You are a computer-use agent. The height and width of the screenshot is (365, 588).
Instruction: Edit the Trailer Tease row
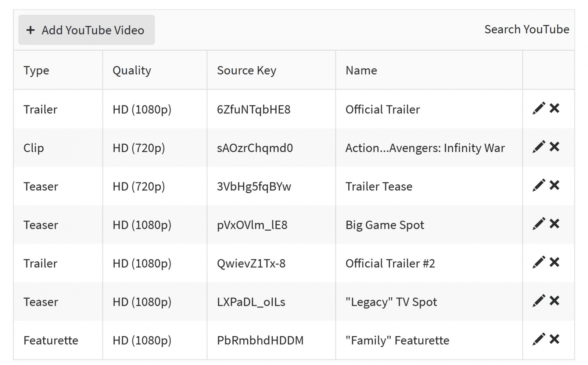coord(538,185)
